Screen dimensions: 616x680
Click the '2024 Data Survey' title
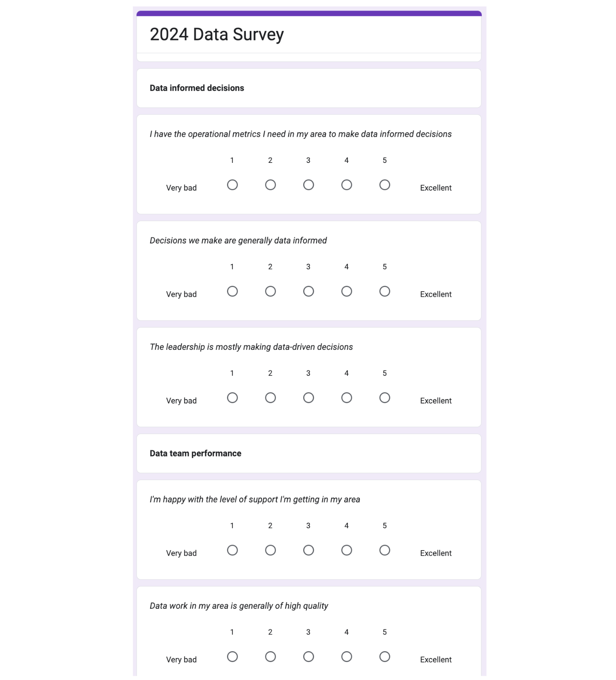(x=216, y=35)
